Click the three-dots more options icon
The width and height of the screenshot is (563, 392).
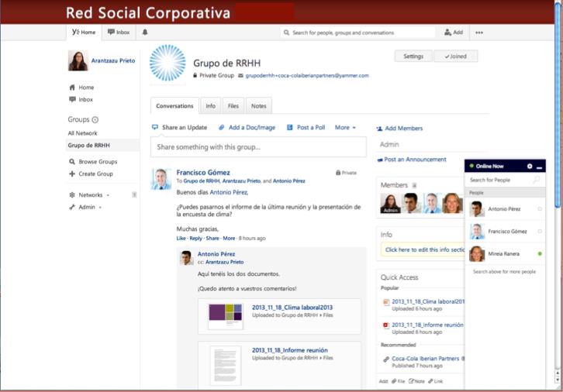[x=479, y=33]
